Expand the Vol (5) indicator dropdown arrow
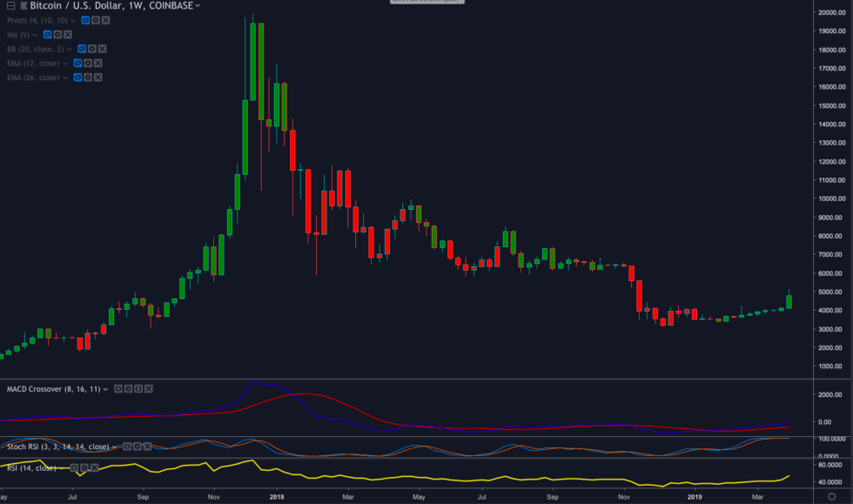Screen dimensions: 853x504 (34, 34)
